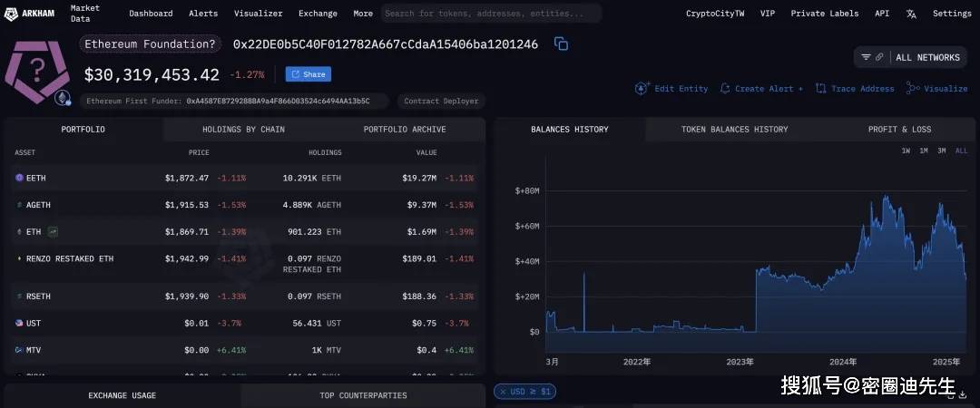The width and height of the screenshot is (980, 408).
Task: Sort by the PRICE column header
Action: point(199,152)
